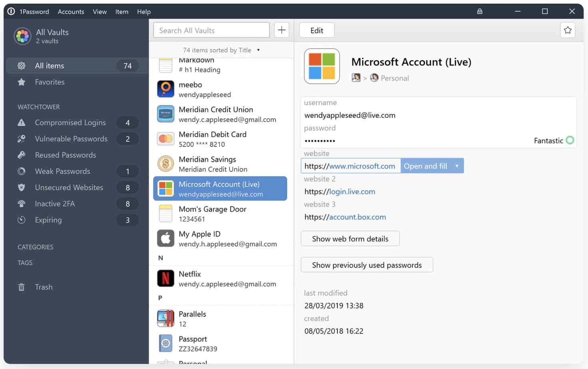The width and height of the screenshot is (588, 369).
Task: Click the Inactive 2FA icon
Action: coord(22,204)
